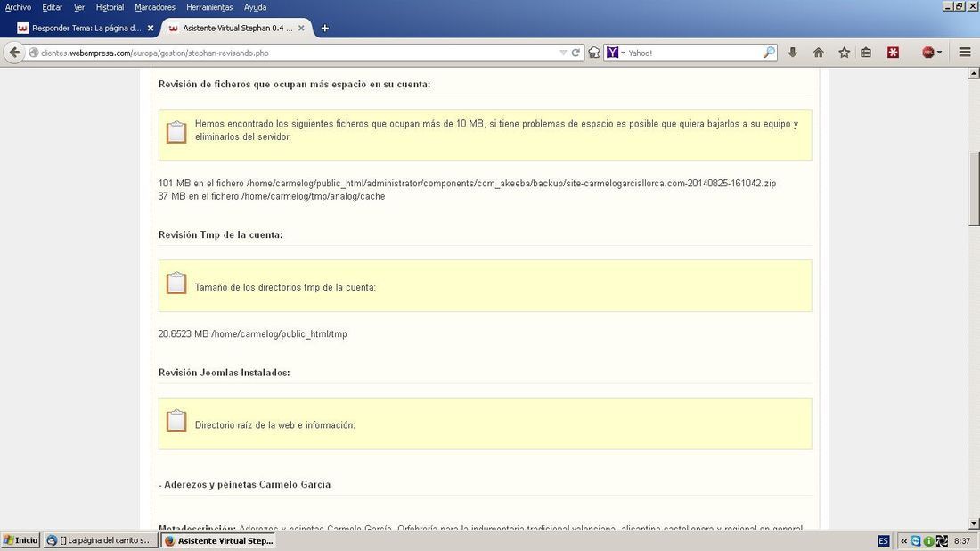This screenshot has height=551, width=980.
Task: Click the 8:37 system clock
Action: click(962, 541)
